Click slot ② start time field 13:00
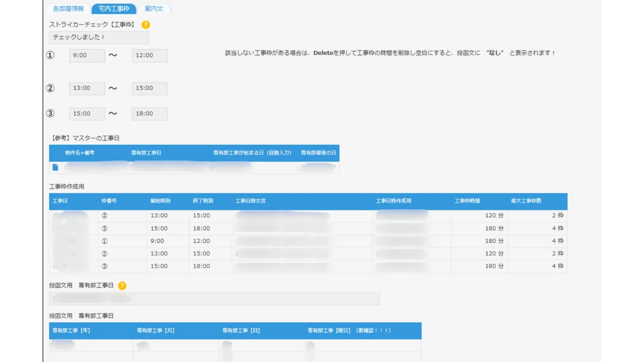Screen dimensions: 644x362 click(87, 88)
